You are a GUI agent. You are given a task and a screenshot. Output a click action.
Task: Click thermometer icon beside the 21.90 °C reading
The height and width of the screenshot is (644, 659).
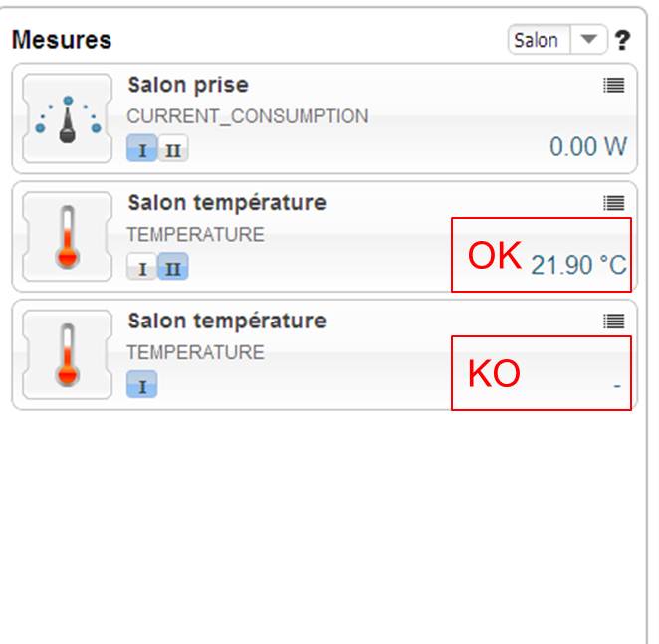(67, 237)
